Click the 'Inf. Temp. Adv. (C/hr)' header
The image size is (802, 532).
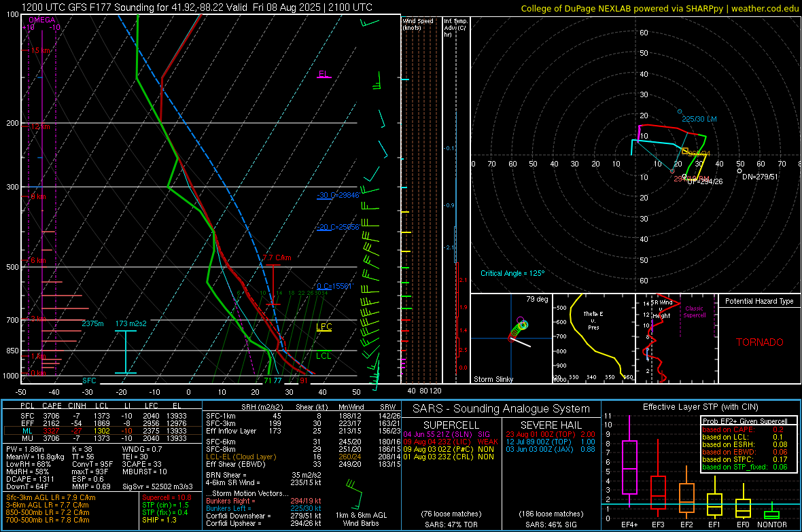coord(455,28)
